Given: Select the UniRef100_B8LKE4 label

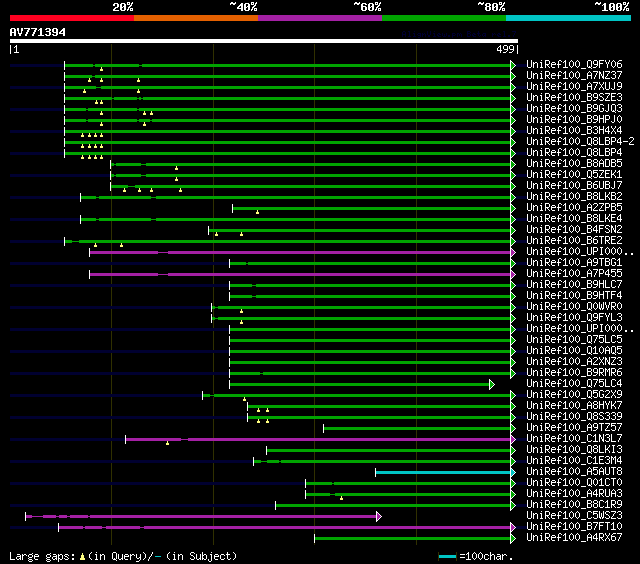Looking at the screenshot, I should pyautogui.click(x=574, y=218).
